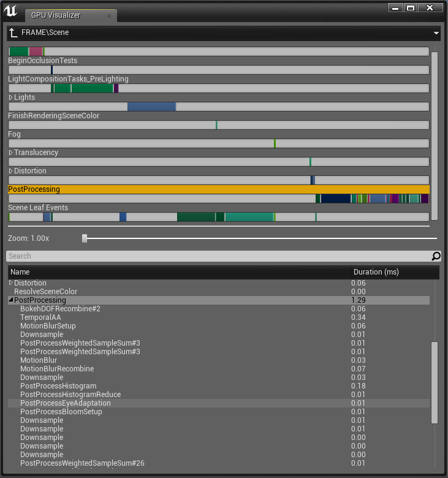Expand the Distortion row in the table
The height and width of the screenshot is (478, 448).
click(x=10, y=283)
